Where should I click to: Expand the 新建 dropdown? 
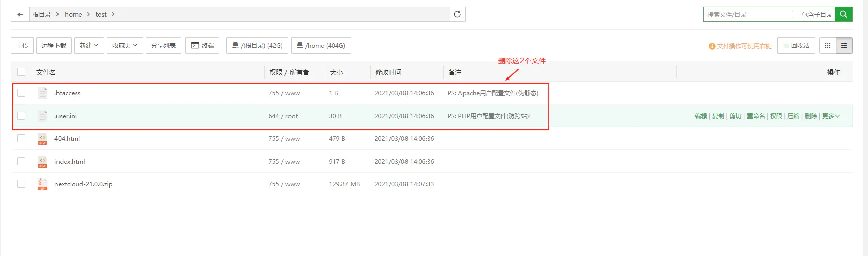89,45
